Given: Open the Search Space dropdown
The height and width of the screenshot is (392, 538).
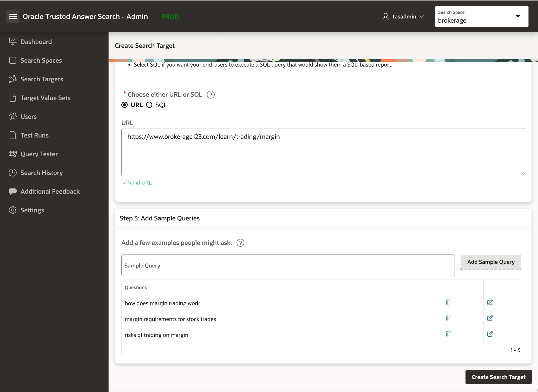Looking at the screenshot, I should (x=518, y=16).
